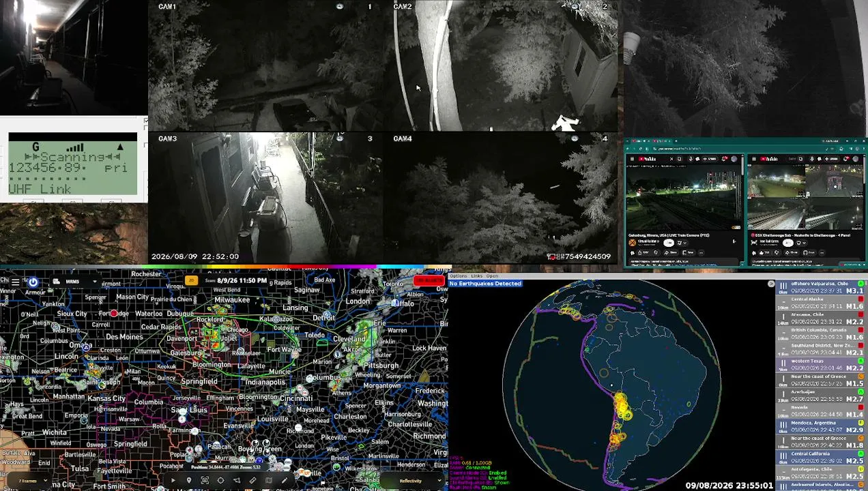Image resolution: width=868 pixels, height=491 pixels.
Task: Click Subscribe under Galesburg train camera video
Action: point(669,243)
